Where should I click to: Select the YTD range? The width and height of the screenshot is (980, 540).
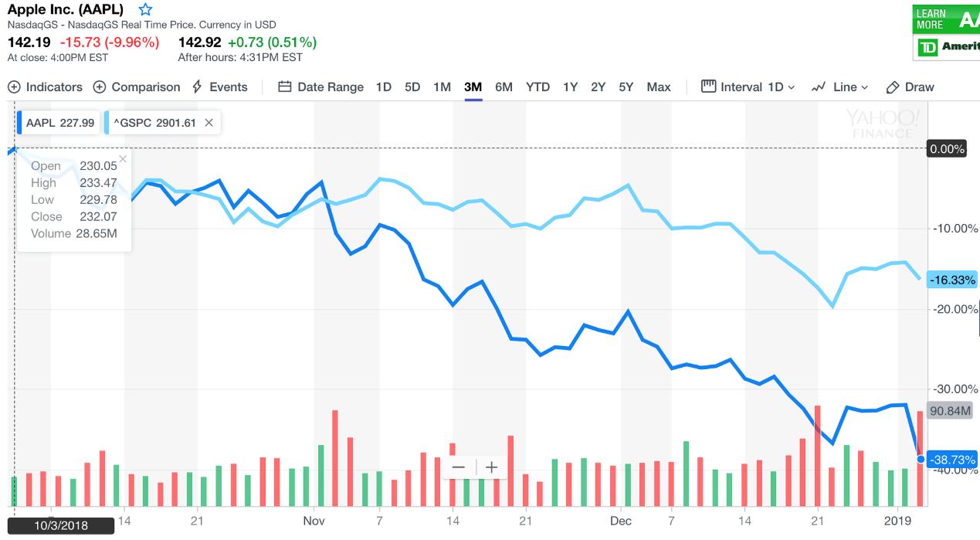tap(537, 87)
